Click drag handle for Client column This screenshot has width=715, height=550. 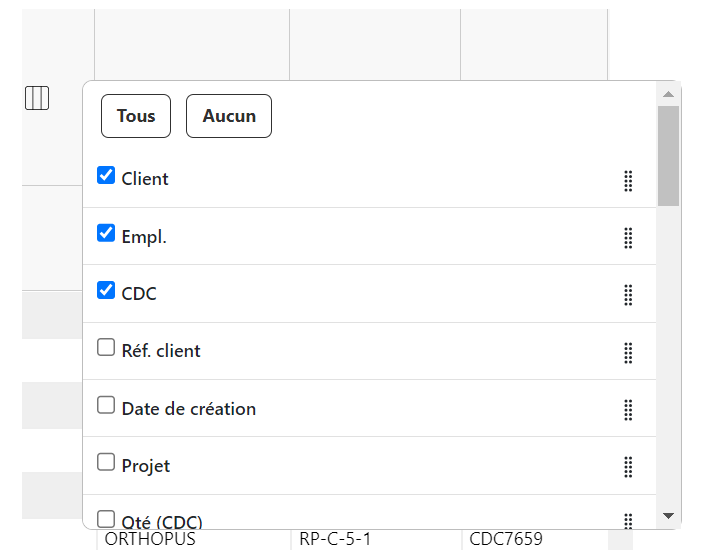point(628,180)
